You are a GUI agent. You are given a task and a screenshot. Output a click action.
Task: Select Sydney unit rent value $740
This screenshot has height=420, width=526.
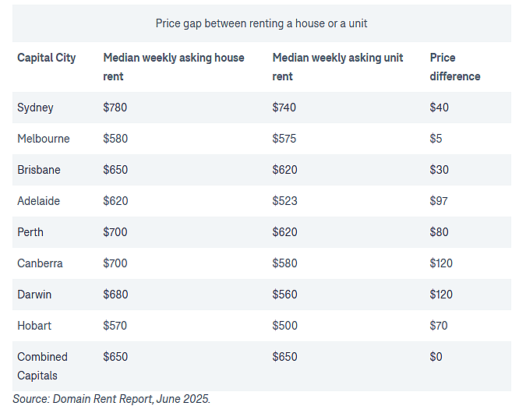(284, 108)
